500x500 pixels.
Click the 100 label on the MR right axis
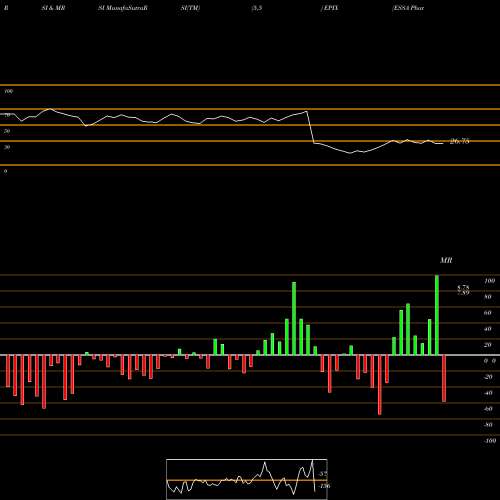click(489, 281)
